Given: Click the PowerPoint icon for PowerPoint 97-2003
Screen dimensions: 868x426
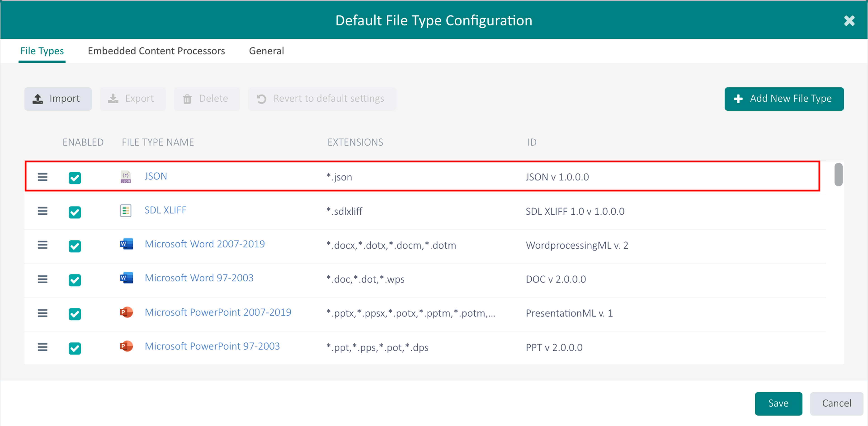Looking at the screenshot, I should (x=126, y=346).
